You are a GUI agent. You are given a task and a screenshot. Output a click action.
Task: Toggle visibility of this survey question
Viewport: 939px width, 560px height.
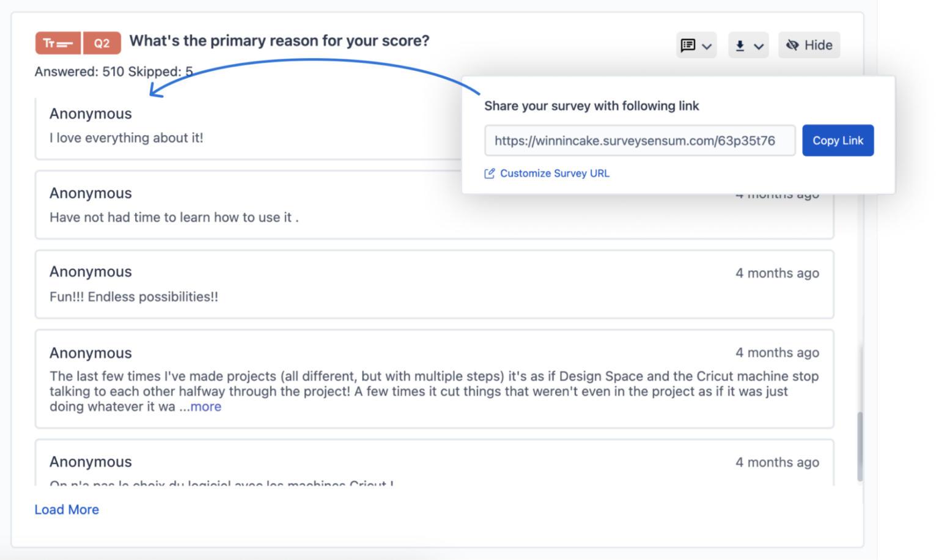coord(809,45)
